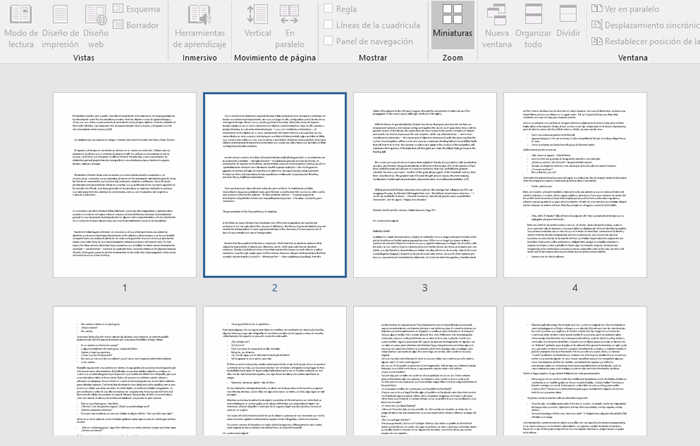Choose Vertical page movement
The image size is (700, 446).
(x=258, y=24)
